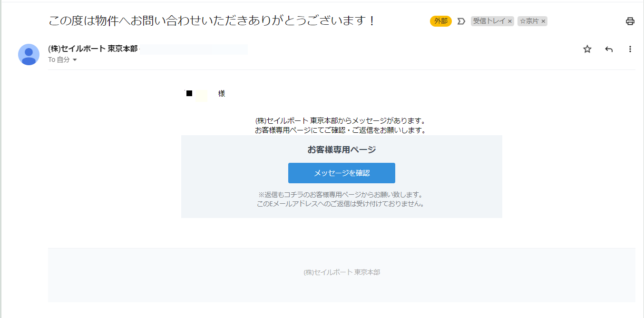
Task: Click the 外部 external badge
Action: [x=441, y=21]
